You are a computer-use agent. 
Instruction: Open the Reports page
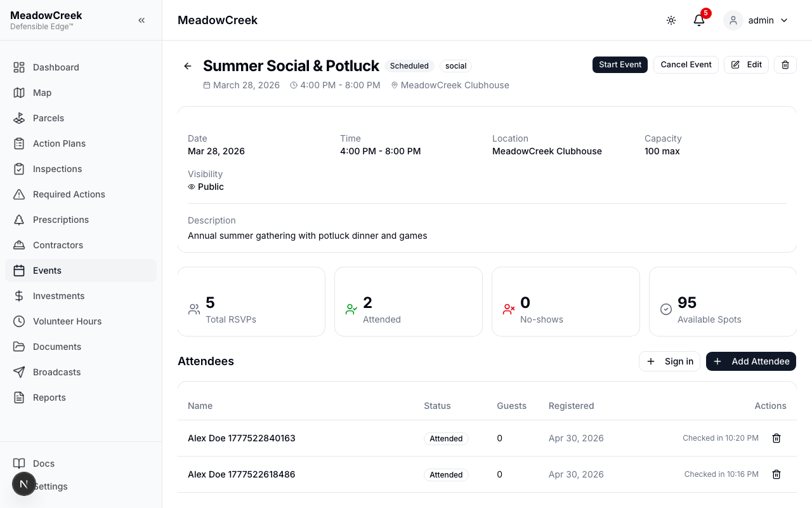click(x=81, y=398)
